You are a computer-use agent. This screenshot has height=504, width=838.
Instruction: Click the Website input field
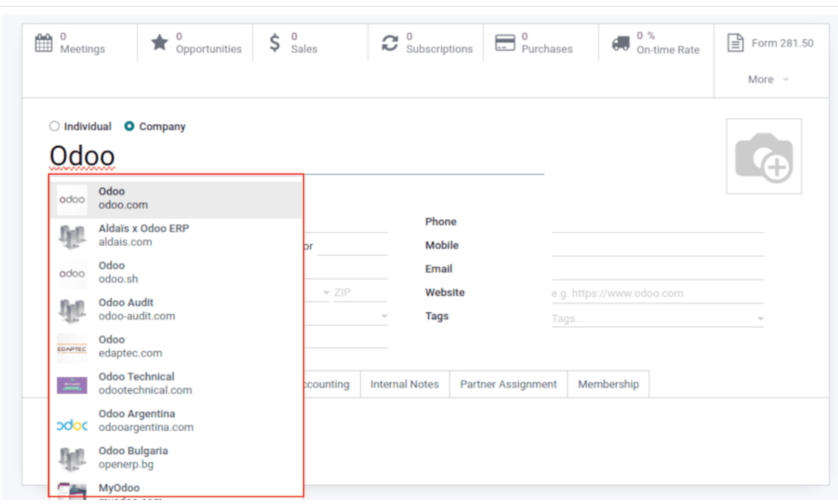click(x=658, y=293)
